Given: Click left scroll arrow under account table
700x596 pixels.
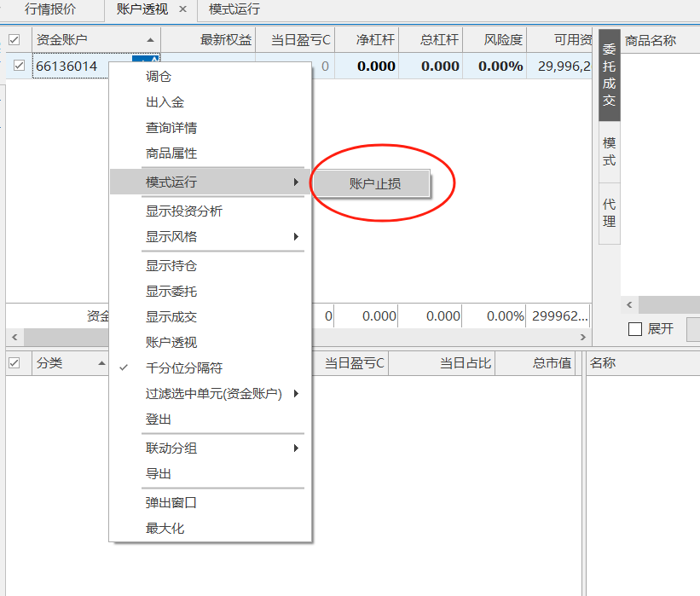Looking at the screenshot, I should (x=14, y=337).
